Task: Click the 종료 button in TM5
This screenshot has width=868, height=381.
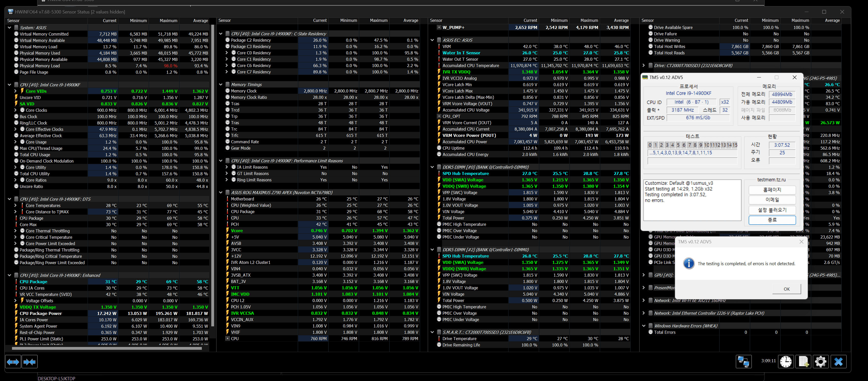Action: click(x=772, y=220)
